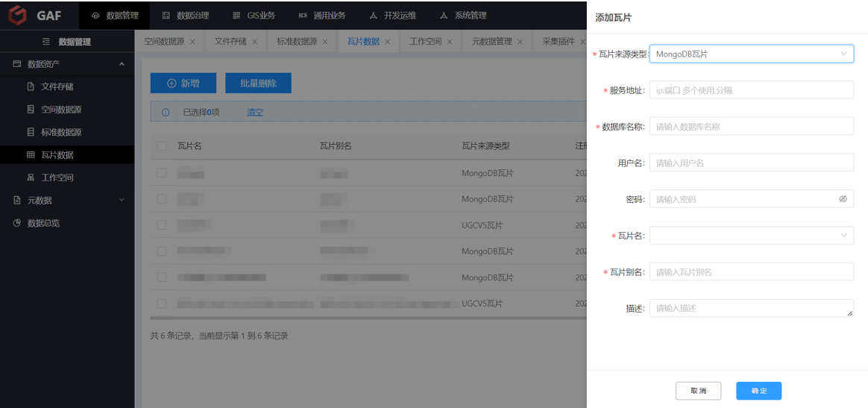Click the 空间数据源 sidebar icon
This screenshot has width=868, height=408.
pyautogui.click(x=31, y=109)
